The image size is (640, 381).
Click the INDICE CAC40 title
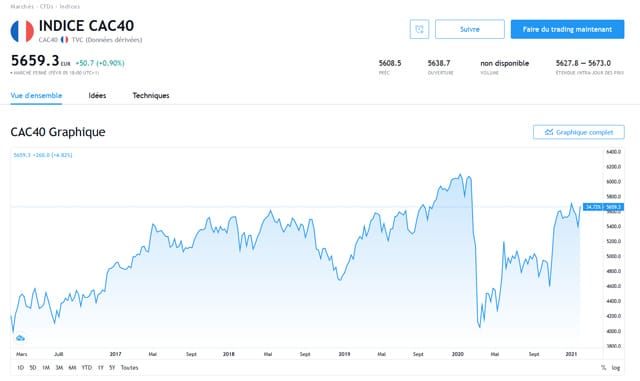click(x=86, y=26)
